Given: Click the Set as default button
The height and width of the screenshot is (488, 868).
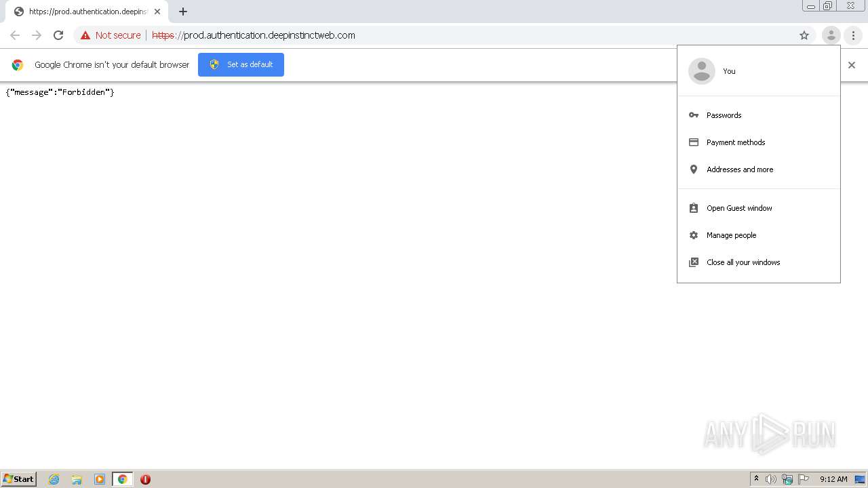Looking at the screenshot, I should click(241, 64).
